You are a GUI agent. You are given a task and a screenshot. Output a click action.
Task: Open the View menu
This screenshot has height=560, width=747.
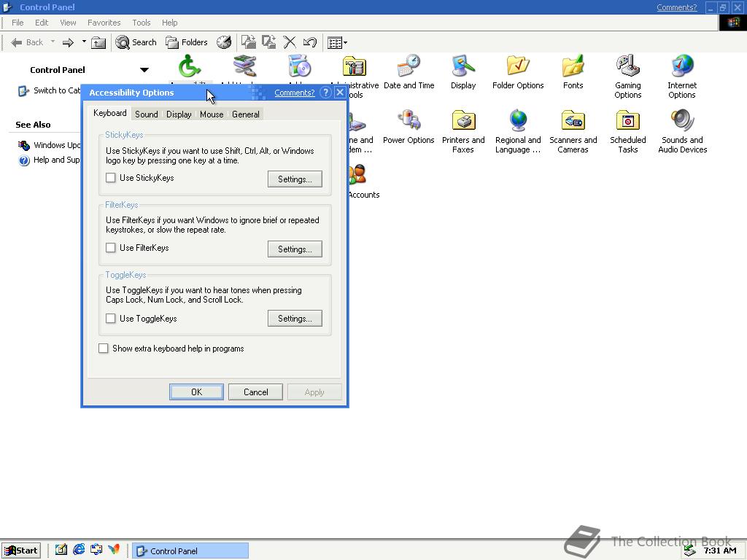(x=68, y=23)
